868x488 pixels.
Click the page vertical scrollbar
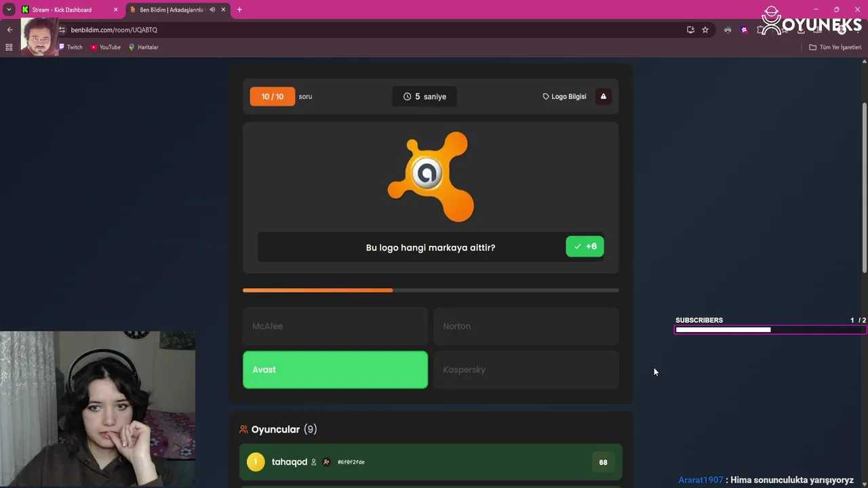[x=864, y=188]
